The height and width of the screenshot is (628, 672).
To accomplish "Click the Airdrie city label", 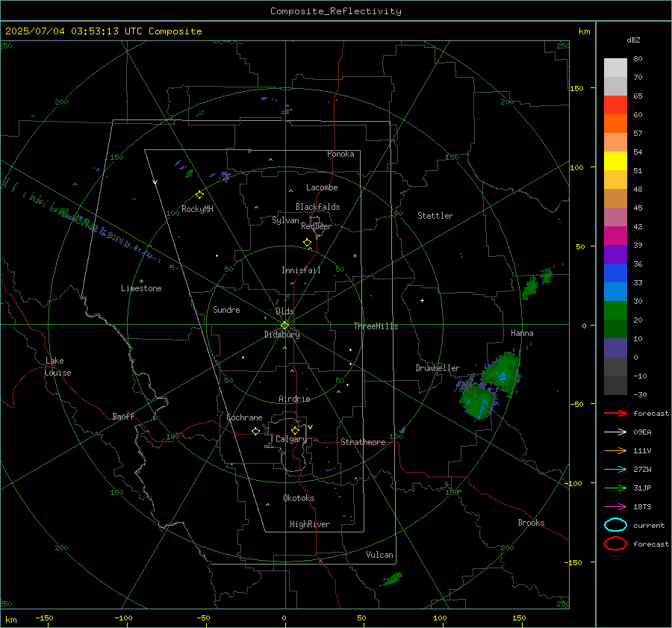I will click(294, 399).
